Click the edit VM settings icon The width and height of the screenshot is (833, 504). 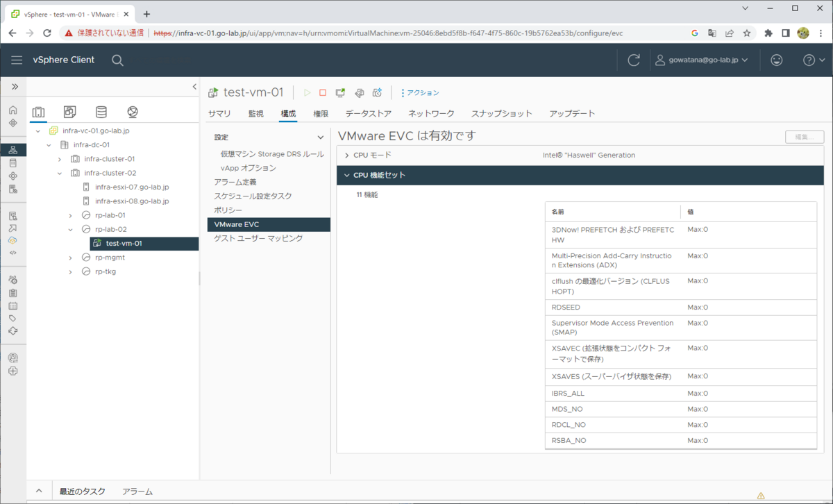tap(359, 92)
